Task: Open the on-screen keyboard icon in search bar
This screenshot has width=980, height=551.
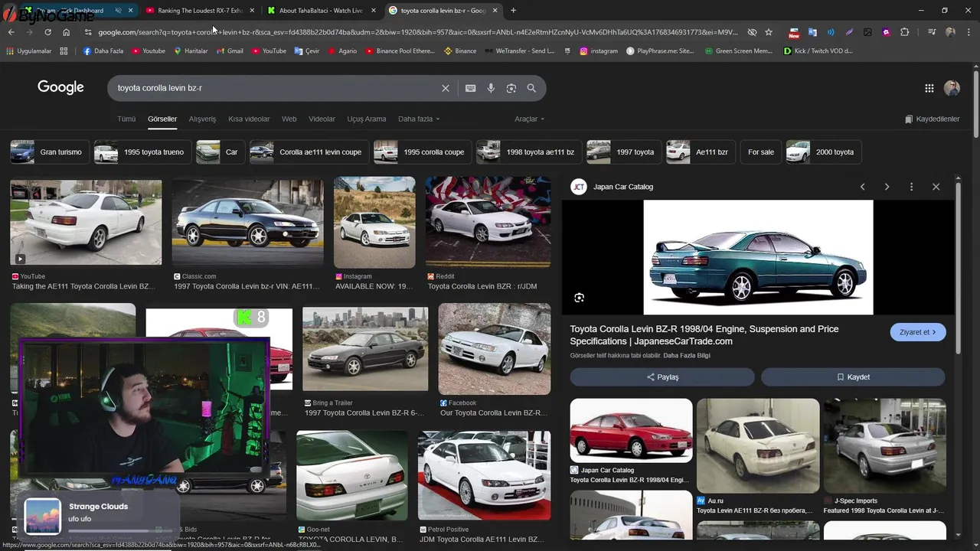Action: click(x=470, y=88)
